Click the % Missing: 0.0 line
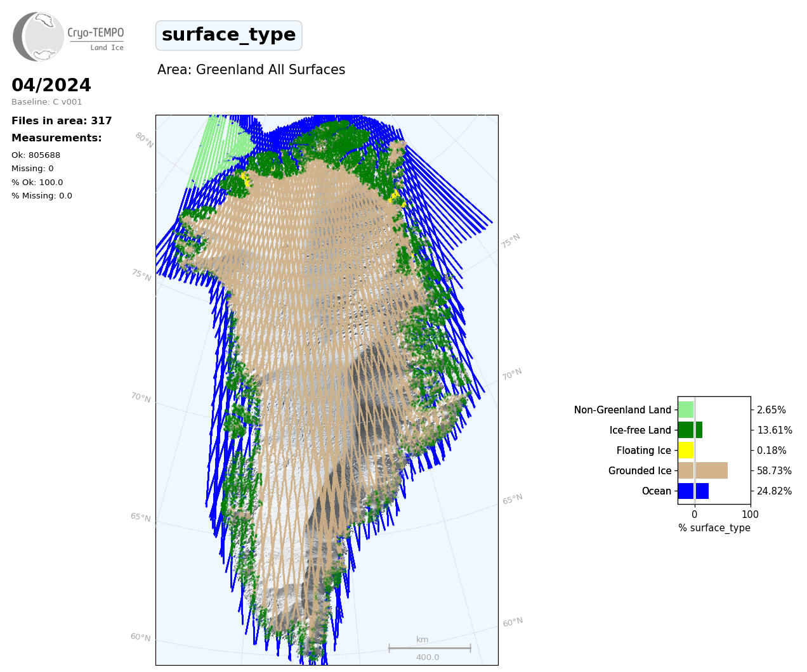This screenshot has width=807, height=672. click(x=42, y=196)
